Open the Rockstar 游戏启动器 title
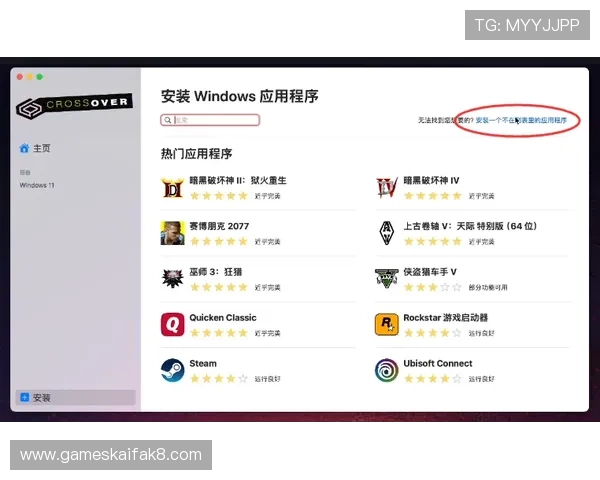This screenshot has width=600, height=480. 445,317
